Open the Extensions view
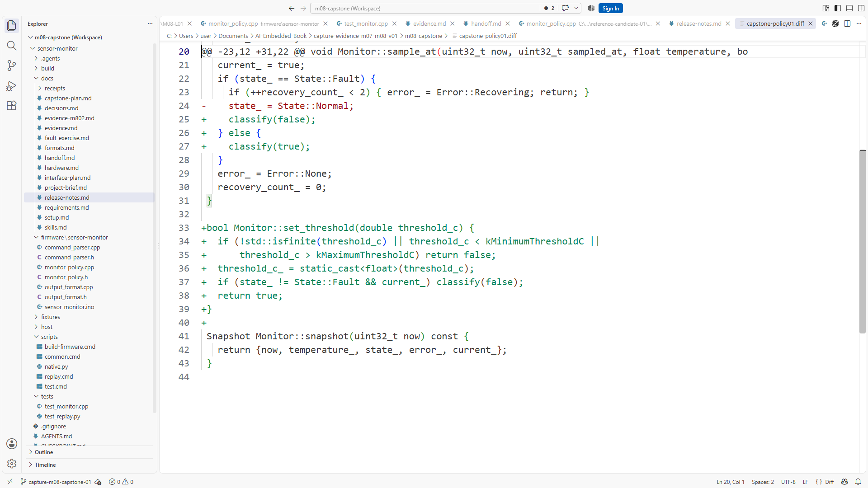 pos(12,106)
